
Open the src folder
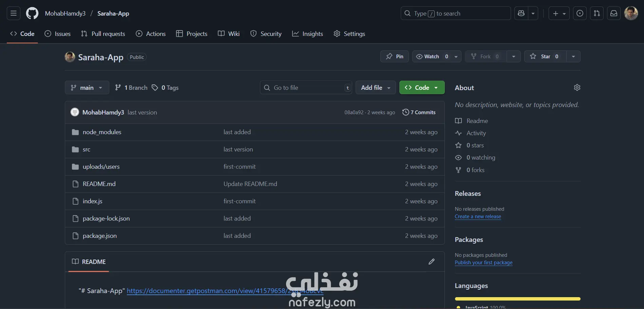pos(87,149)
